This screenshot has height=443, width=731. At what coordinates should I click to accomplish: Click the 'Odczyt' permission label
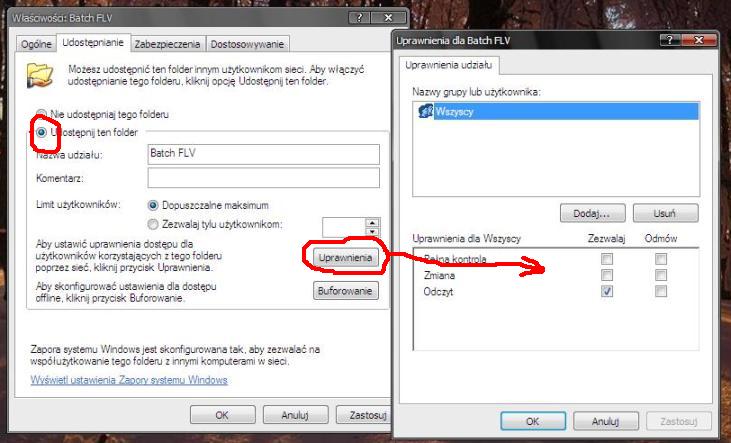pos(438,292)
